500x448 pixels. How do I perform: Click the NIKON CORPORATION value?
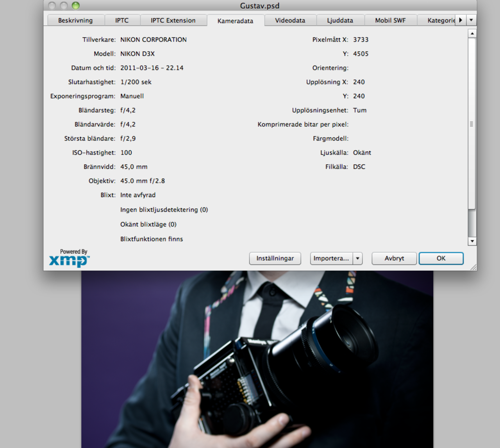tap(154, 39)
